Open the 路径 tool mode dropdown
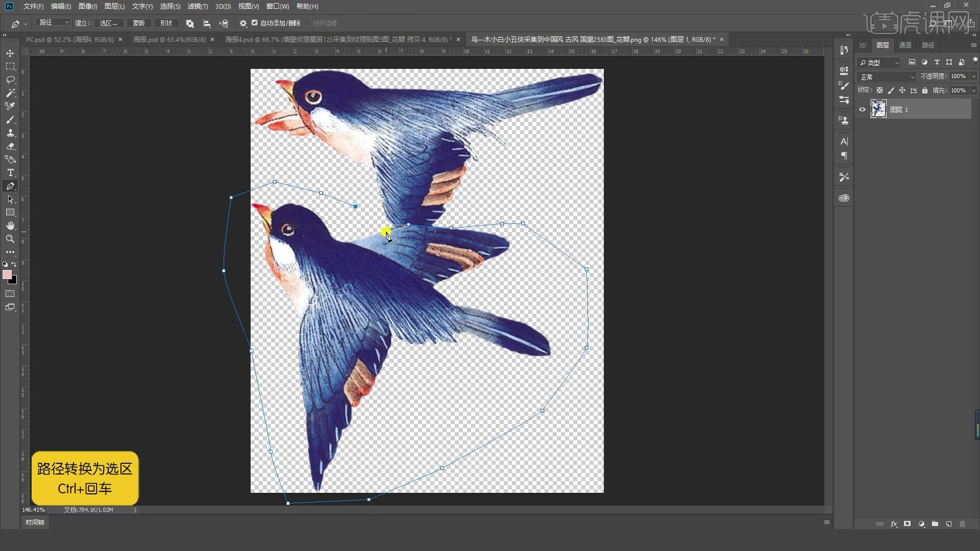This screenshot has height=551, width=980. tap(53, 22)
